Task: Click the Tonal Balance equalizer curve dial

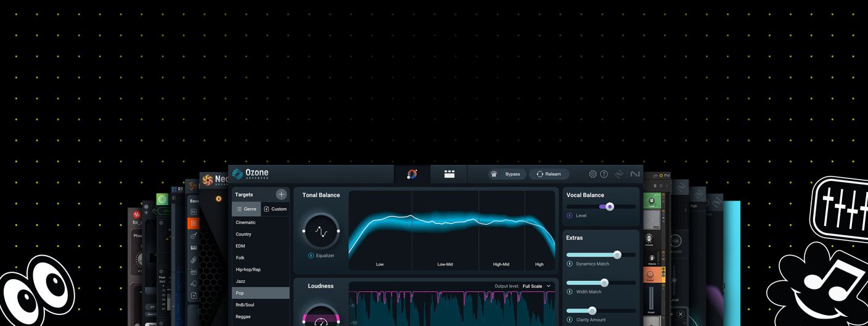Action: [x=321, y=231]
